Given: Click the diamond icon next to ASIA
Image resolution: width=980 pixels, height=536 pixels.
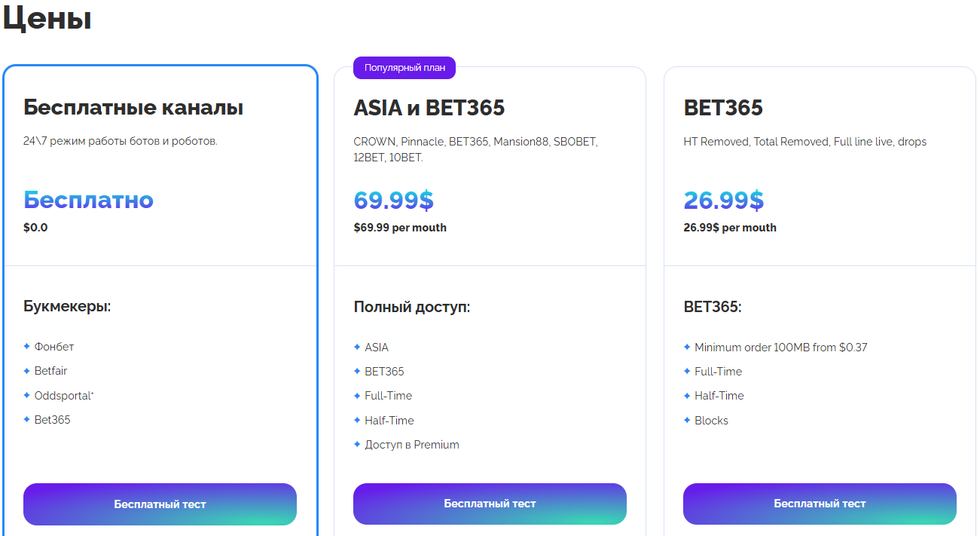Looking at the screenshot, I should (357, 347).
